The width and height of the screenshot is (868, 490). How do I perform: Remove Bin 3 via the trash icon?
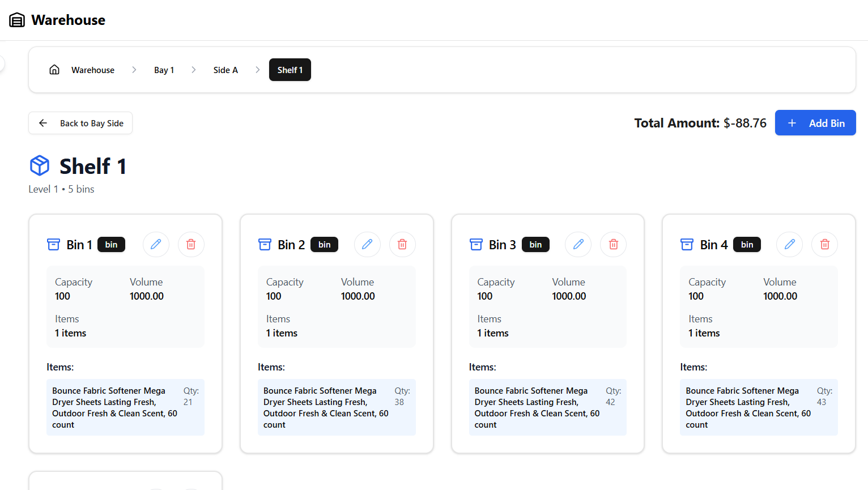coord(614,244)
